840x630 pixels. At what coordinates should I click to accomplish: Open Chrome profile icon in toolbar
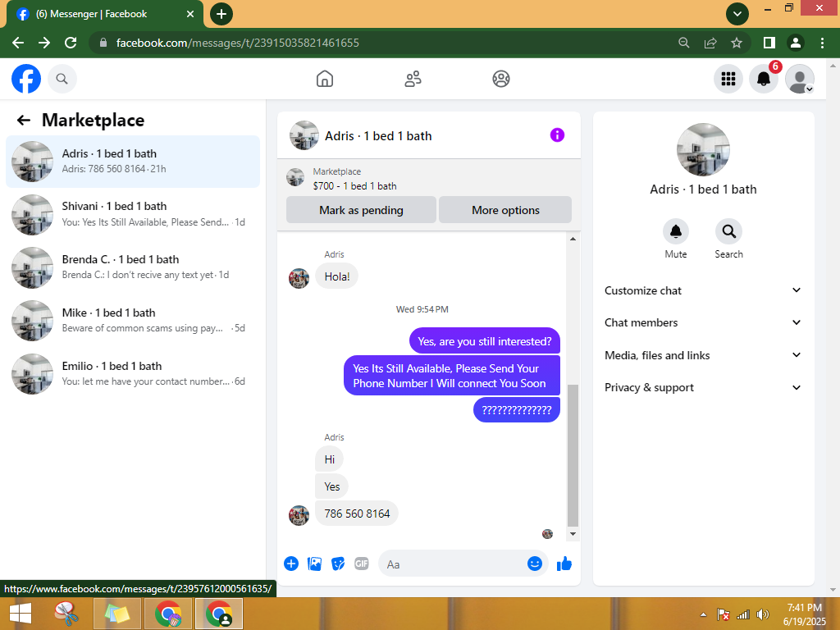tap(796, 43)
